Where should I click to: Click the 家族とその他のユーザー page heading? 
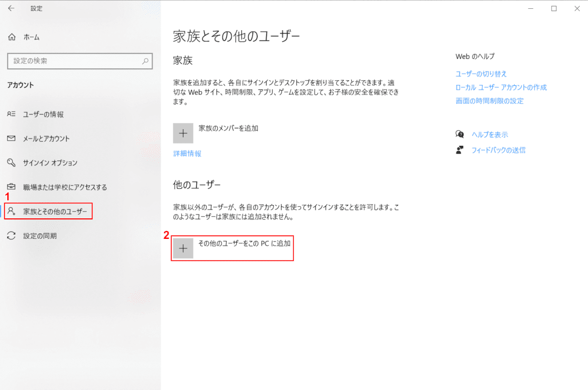(237, 36)
